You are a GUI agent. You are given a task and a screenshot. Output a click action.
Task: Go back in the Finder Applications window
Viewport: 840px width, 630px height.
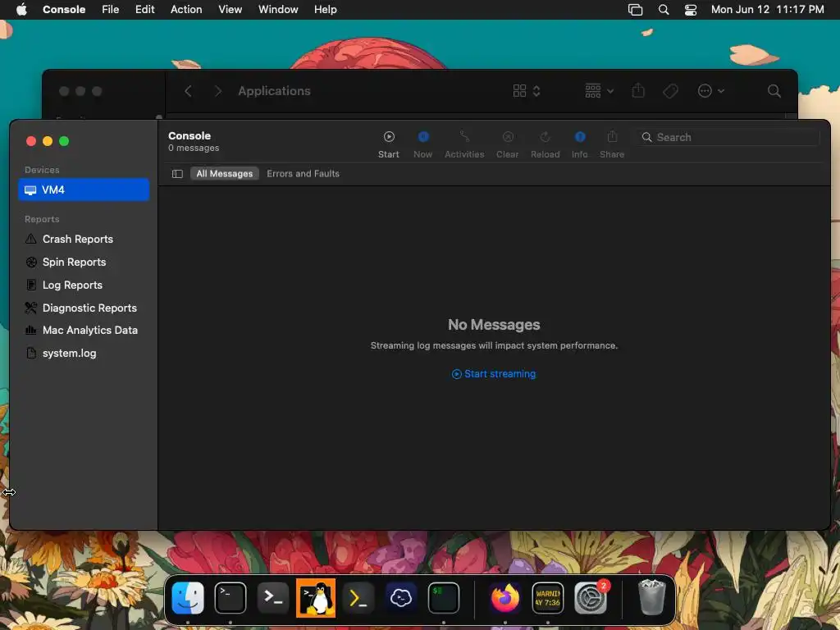point(188,91)
